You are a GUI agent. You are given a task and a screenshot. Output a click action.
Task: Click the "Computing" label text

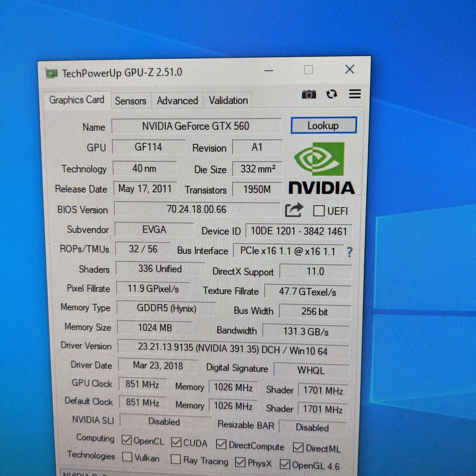96,438
